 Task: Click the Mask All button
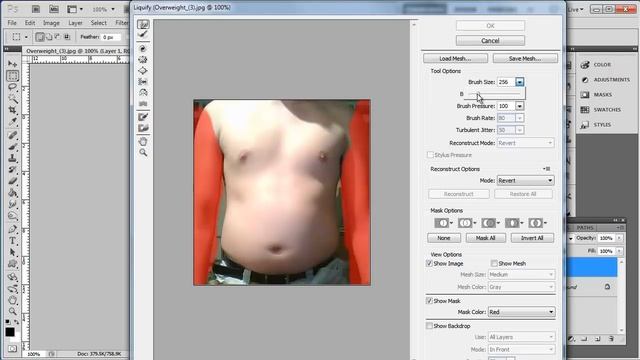[x=486, y=238]
